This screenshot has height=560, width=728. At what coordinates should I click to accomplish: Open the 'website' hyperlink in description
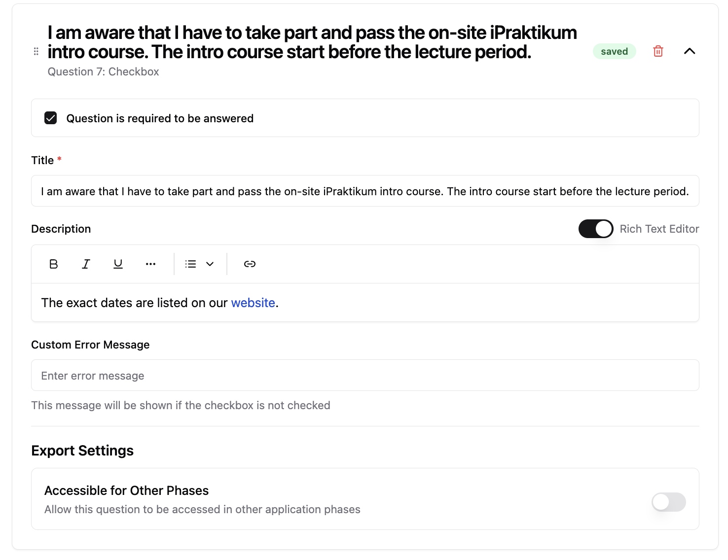[x=253, y=303]
